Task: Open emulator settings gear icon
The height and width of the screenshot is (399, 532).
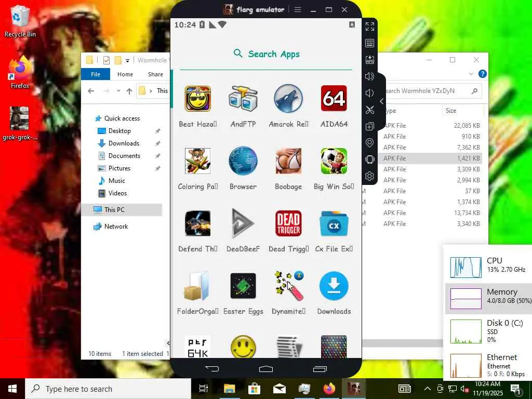Action: click(370, 176)
